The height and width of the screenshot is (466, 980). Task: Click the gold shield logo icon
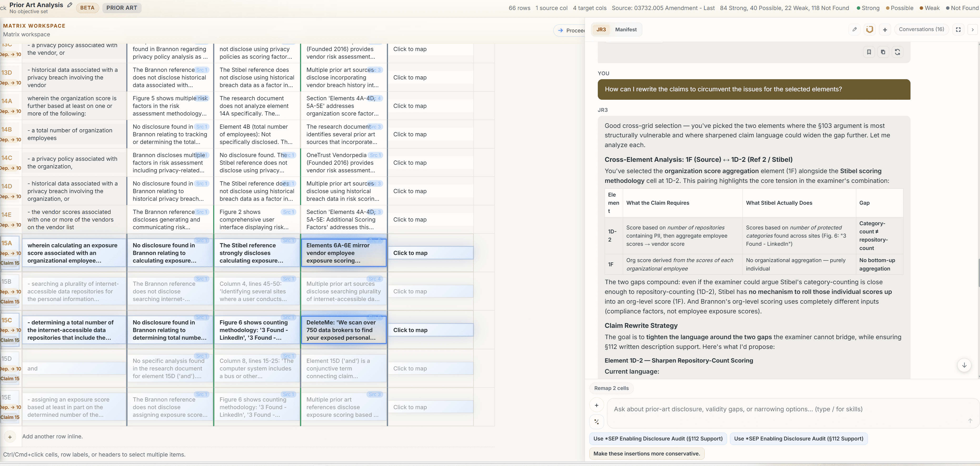[869, 29]
